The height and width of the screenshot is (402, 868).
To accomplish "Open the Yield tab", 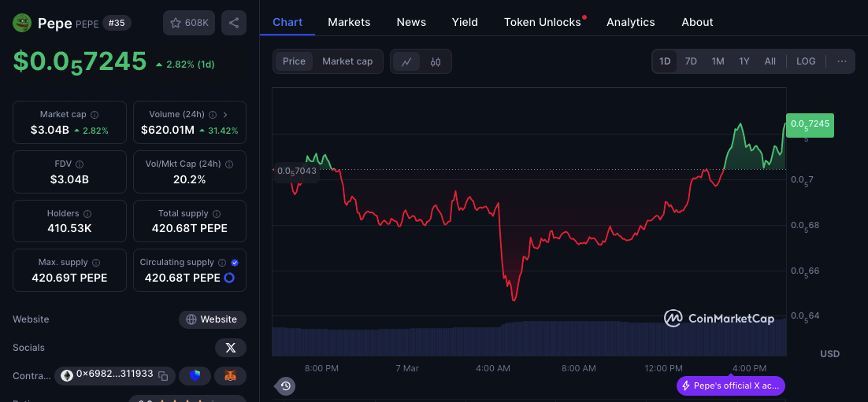I will point(465,22).
